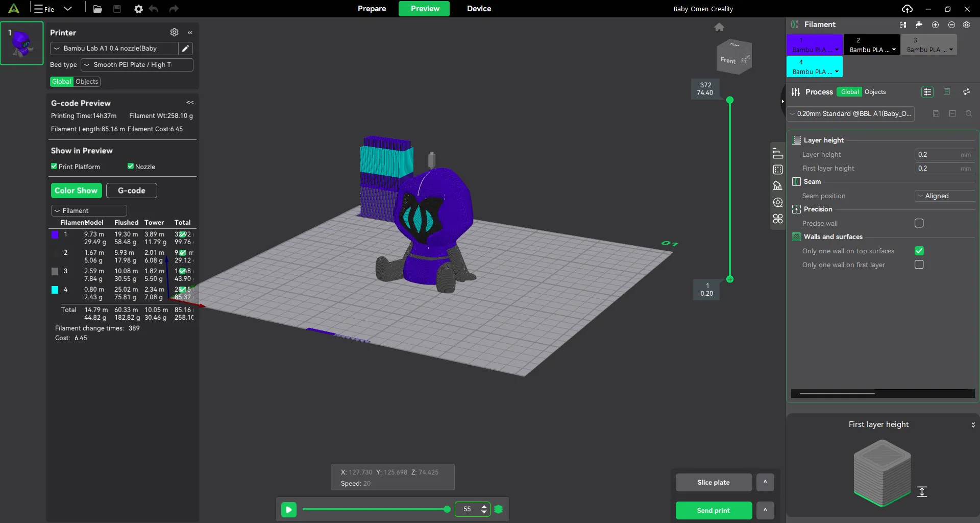
Task: Click the G-code button
Action: point(132,191)
